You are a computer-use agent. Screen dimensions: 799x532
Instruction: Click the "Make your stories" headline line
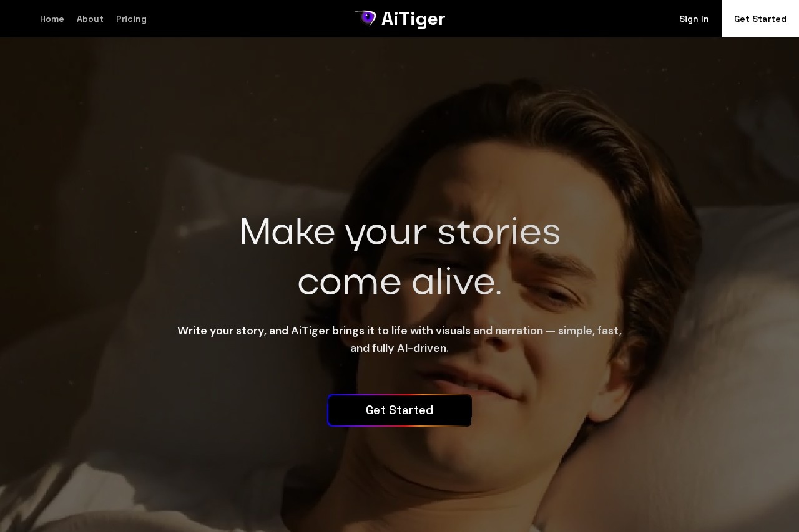click(399, 232)
